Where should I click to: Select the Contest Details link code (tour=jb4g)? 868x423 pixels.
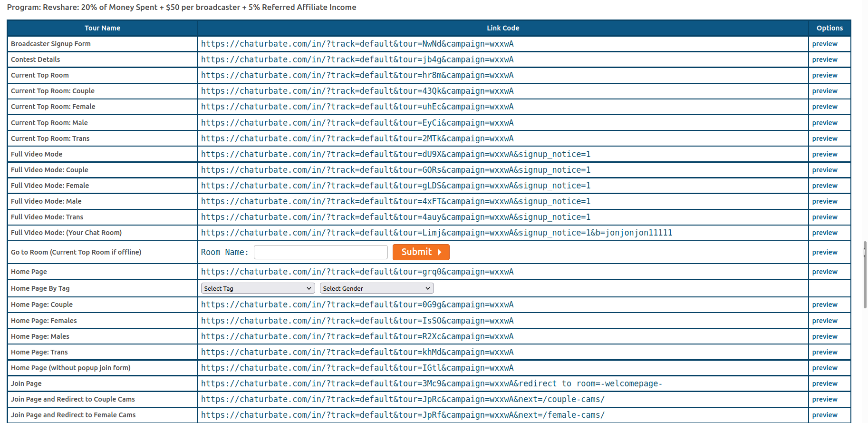[x=357, y=59]
